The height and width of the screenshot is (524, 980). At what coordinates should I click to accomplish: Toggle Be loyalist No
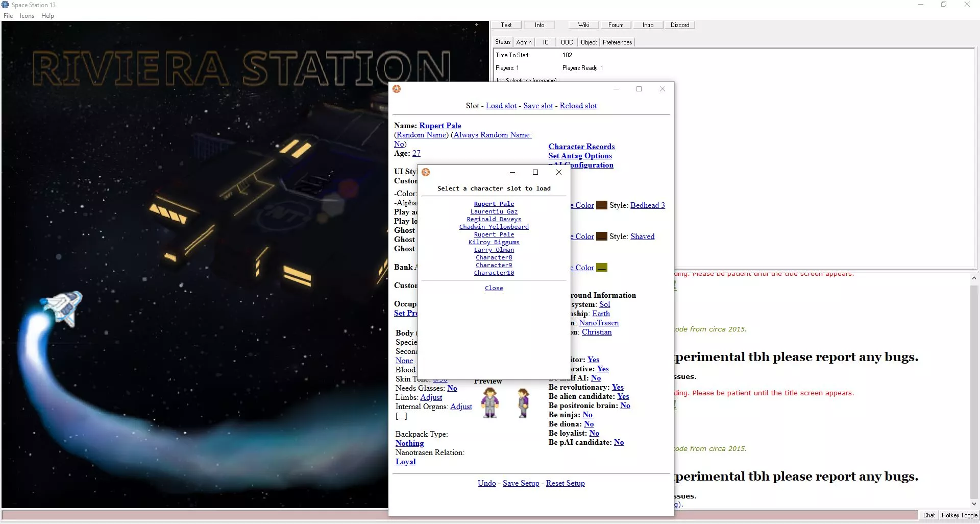pyautogui.click(x=594, y=433)
